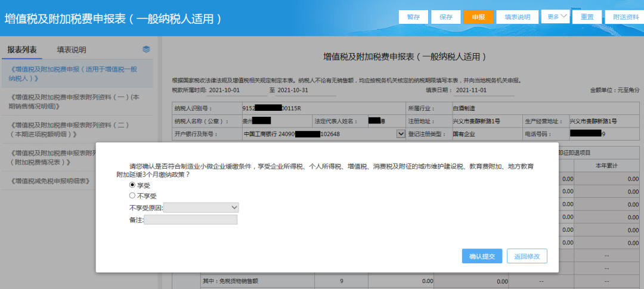
Task: Click the 纳税人识别号 label cell
Action: coord(207,108)
